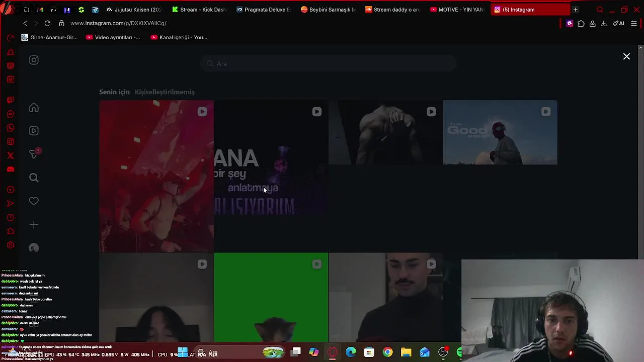Open the purple extension icon in toolbar
The width and height of the screenshot is (644, 362).
coord(570,23)
